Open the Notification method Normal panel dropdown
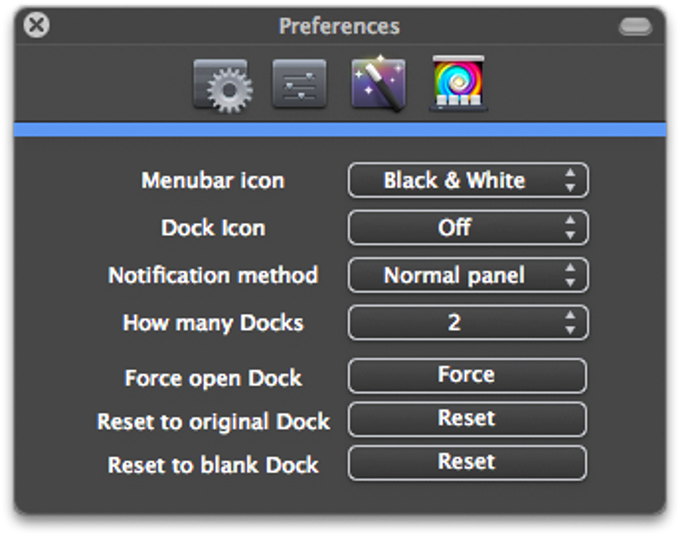The height and width of the screenshot is (536, 680). point(467,275)
